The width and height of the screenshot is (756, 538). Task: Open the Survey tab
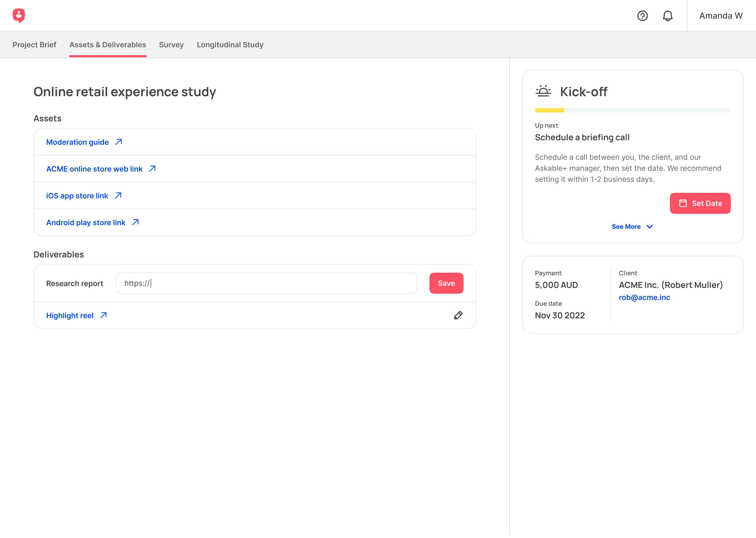click(x=171, y=45)
